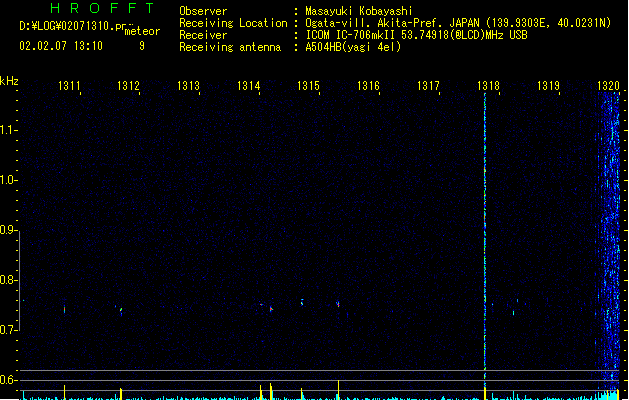Image resolution: width=629 pixels, height=400 pixels.
Task: Click the 'Receiving antenna' label
Action: [230, 47]
